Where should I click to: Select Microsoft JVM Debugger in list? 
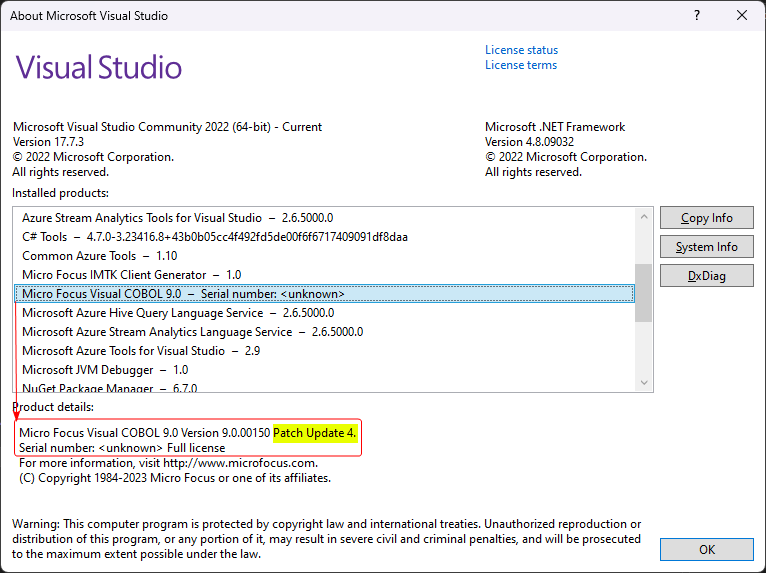104,370
